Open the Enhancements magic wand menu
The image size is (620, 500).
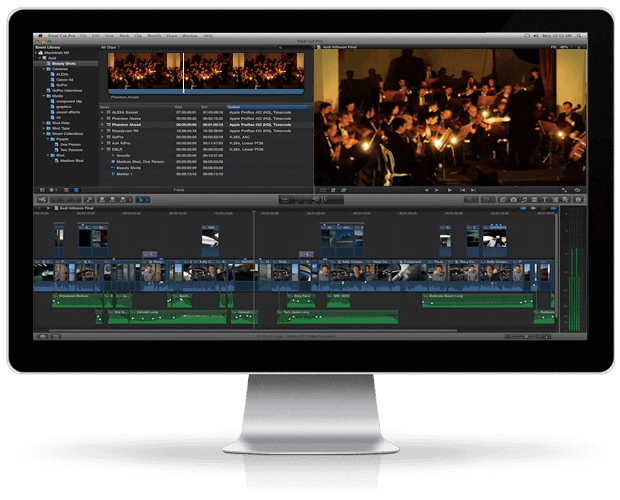(x=471, y=200)
